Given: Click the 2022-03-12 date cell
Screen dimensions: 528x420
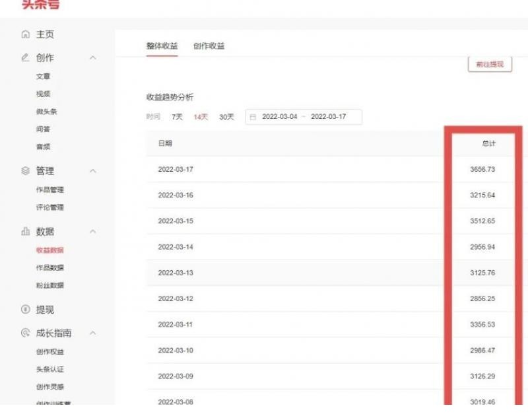Looking at the screenshot, I should tap(176, 298).
